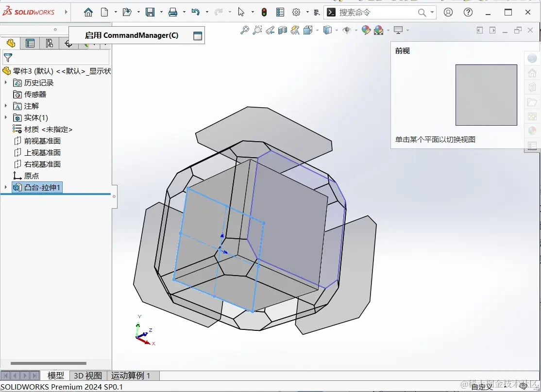Open Help question mark icon
541x392 pixels.
pos(468,13)
